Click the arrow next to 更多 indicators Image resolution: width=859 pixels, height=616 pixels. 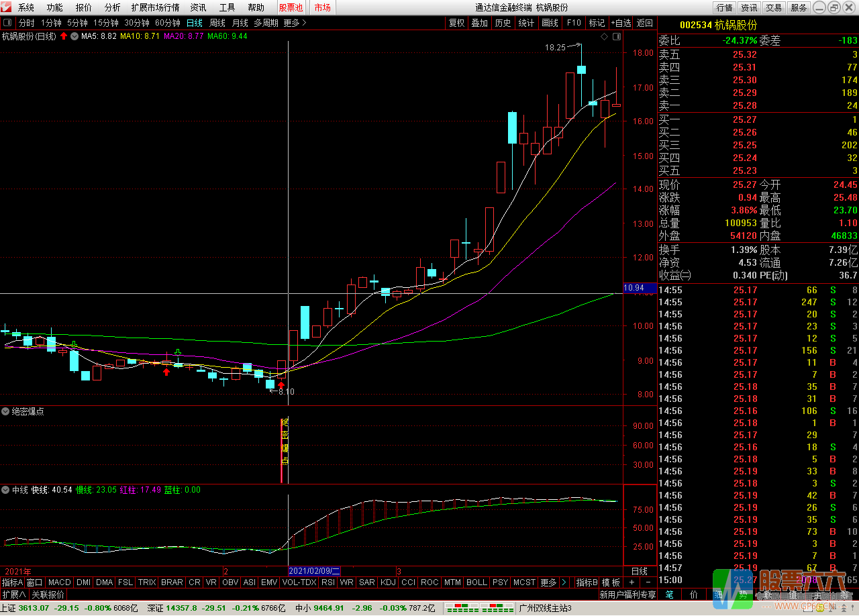(x=564, y=582)
